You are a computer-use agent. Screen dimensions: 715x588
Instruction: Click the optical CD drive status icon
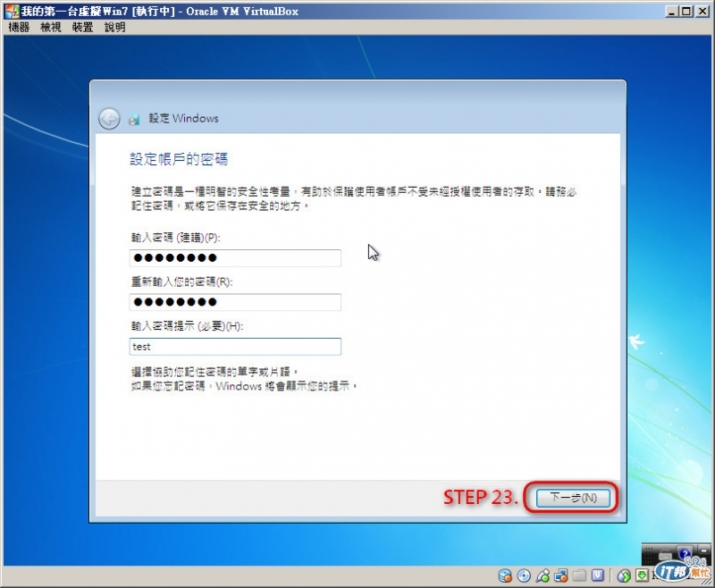[x=524, y=575]
